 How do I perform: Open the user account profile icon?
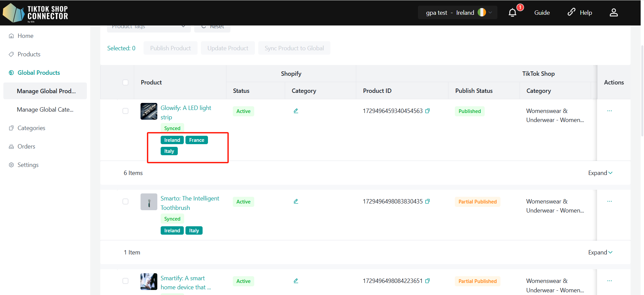[613, 13]
